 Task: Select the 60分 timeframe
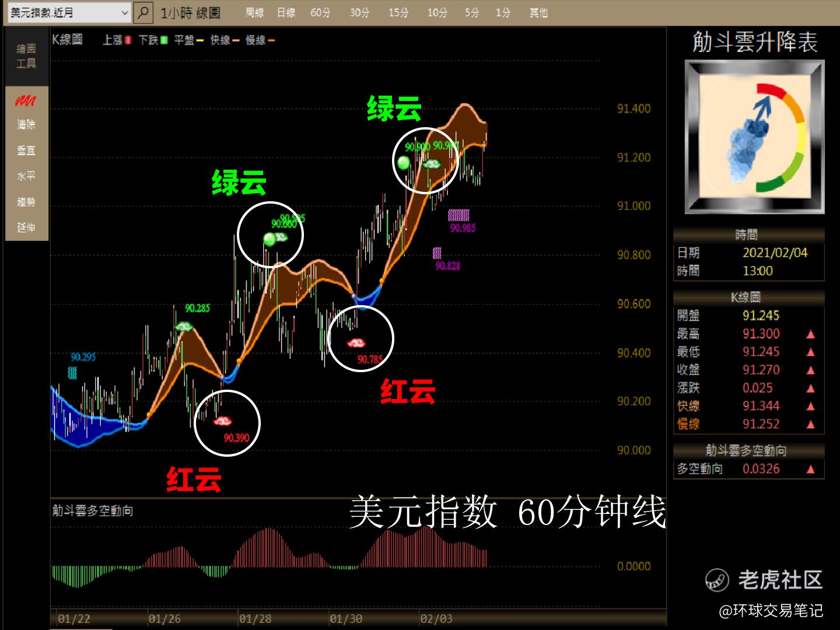pos(320,12)
